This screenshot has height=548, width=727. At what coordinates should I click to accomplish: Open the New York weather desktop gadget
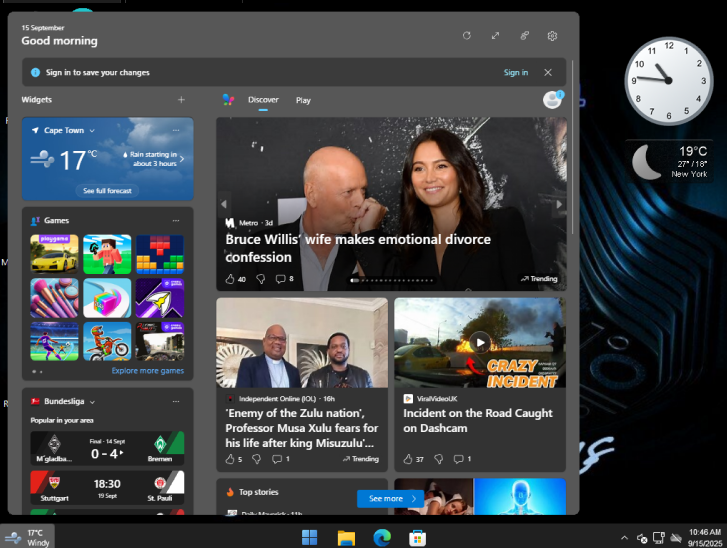(x=670, y=161)
